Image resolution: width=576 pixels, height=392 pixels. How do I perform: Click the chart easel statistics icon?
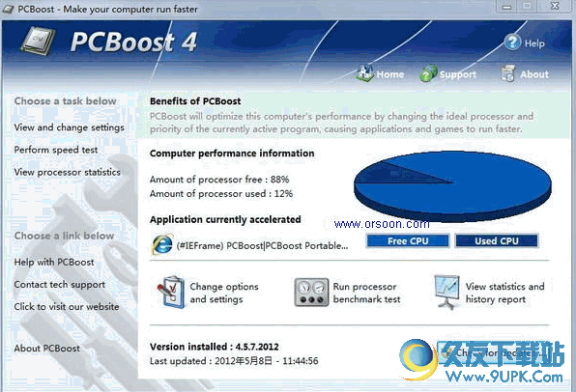click(x=446, y=293)
